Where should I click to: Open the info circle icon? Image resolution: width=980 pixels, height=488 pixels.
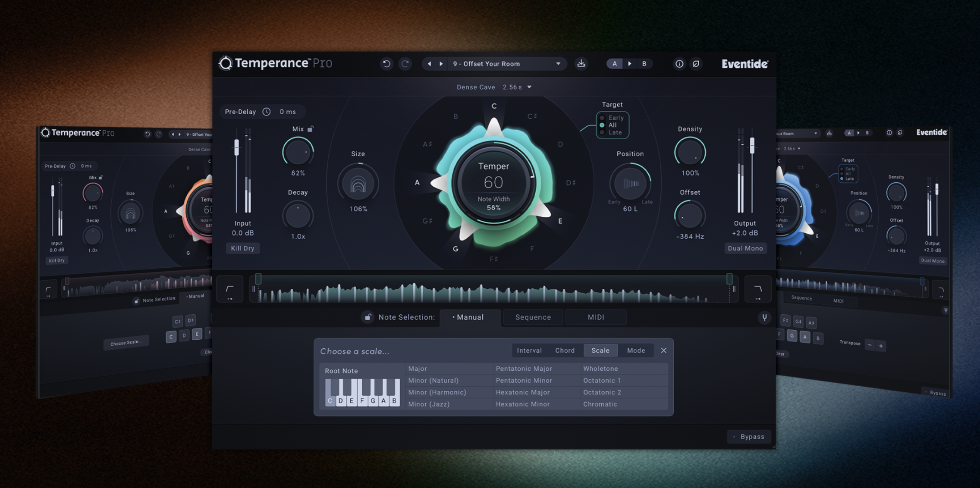[679, 64]
